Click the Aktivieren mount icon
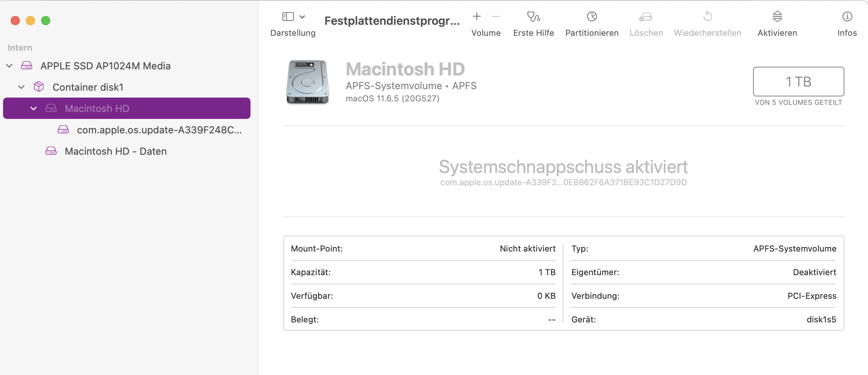The width and height of the screenshot is (868, 375). coord(777,17)
